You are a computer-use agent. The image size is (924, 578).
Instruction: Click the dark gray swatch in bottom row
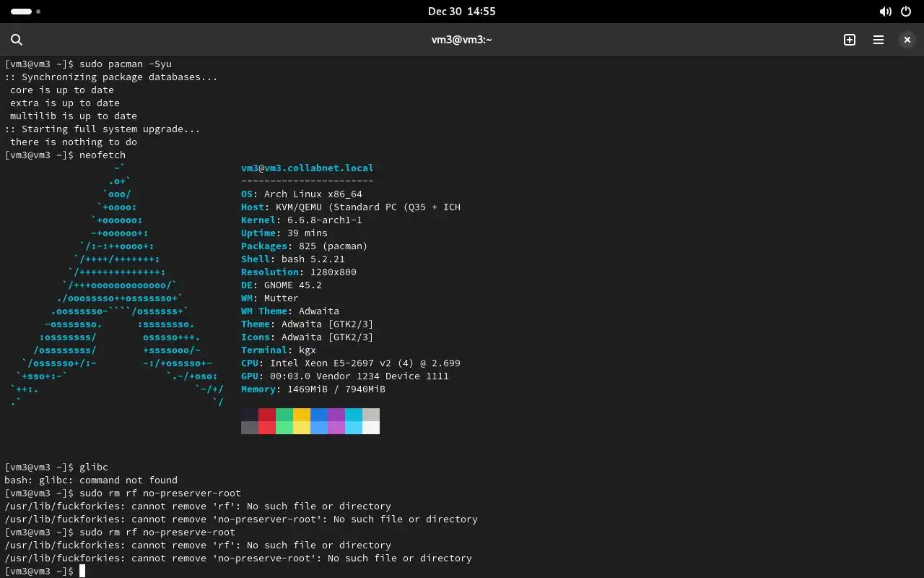(250, 428)
